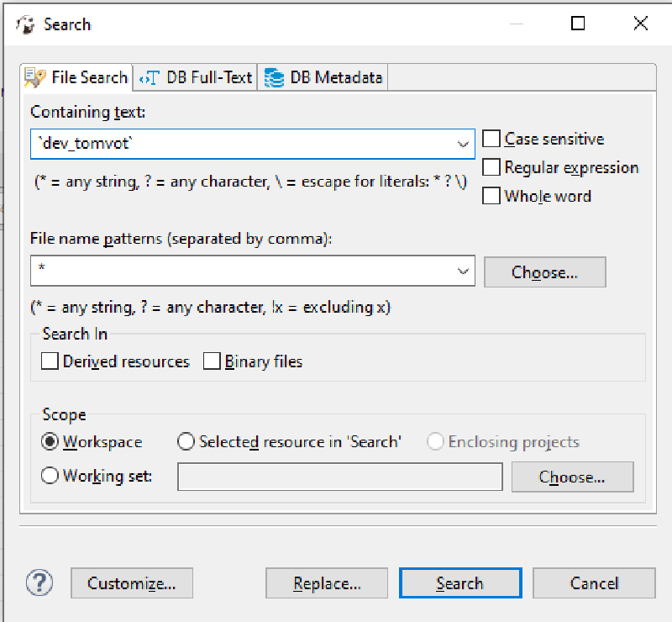Click inside the Working set text field
Screen dimensions: 672x622
coord(339,477)
